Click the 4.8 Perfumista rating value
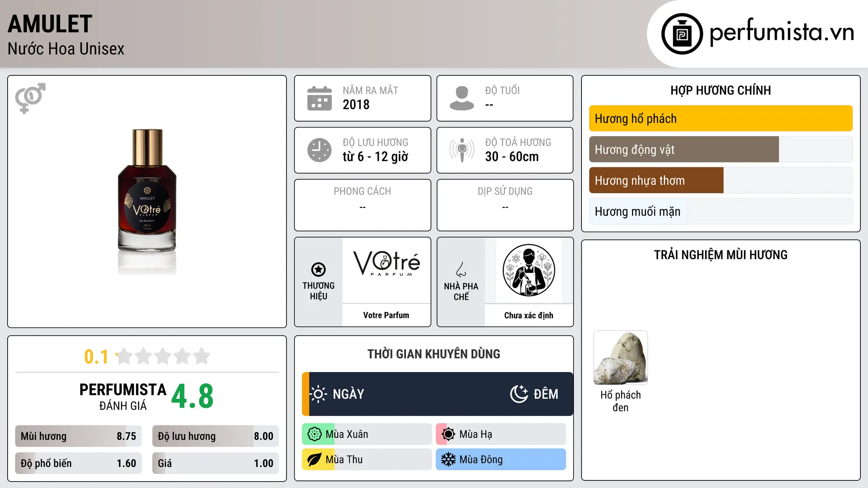 tap(192, 396)
